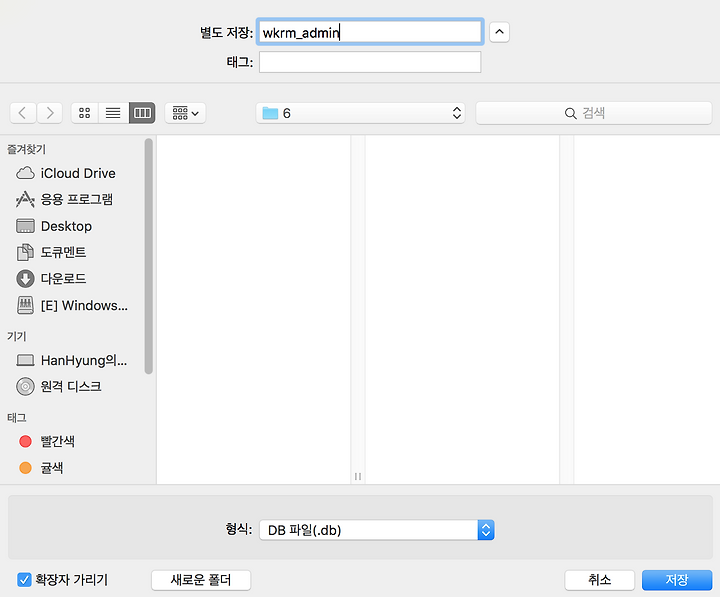Open the item grouping dropdown
Screen dimensions: 720x597
click(x=186, y=113)
